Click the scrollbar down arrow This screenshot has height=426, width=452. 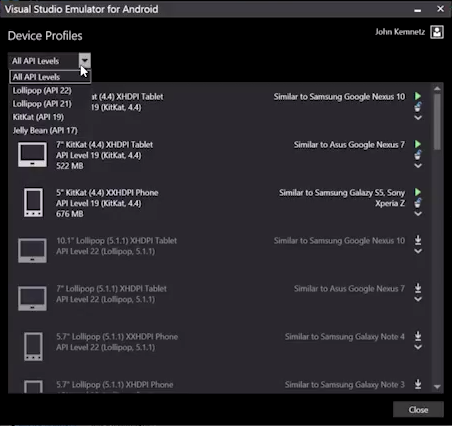tap(437, 387)
